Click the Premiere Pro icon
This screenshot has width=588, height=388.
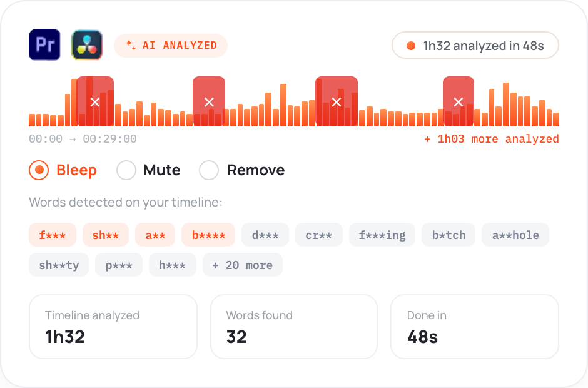pyautogui.click(x=44, y=44)
